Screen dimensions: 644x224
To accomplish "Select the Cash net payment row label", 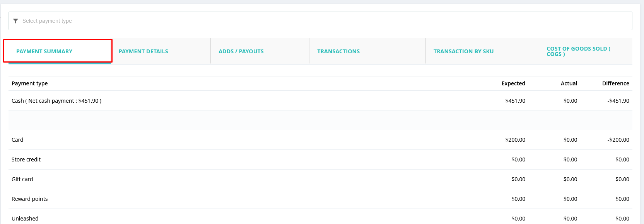I will [x=56, y=101].
